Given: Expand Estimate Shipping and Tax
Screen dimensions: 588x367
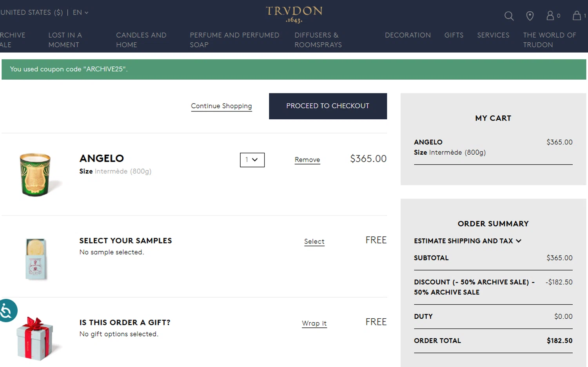Looking at the screenshot, I should tap(467, 241).
